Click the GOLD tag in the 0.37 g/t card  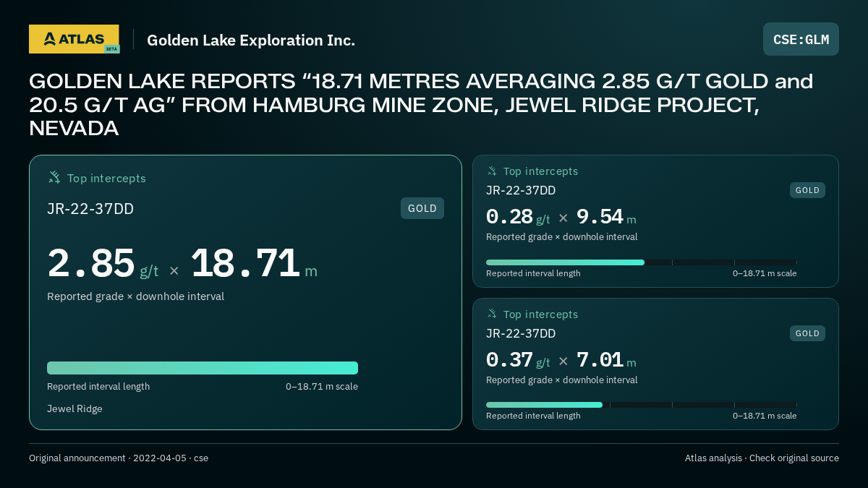(x=807, y=333)
